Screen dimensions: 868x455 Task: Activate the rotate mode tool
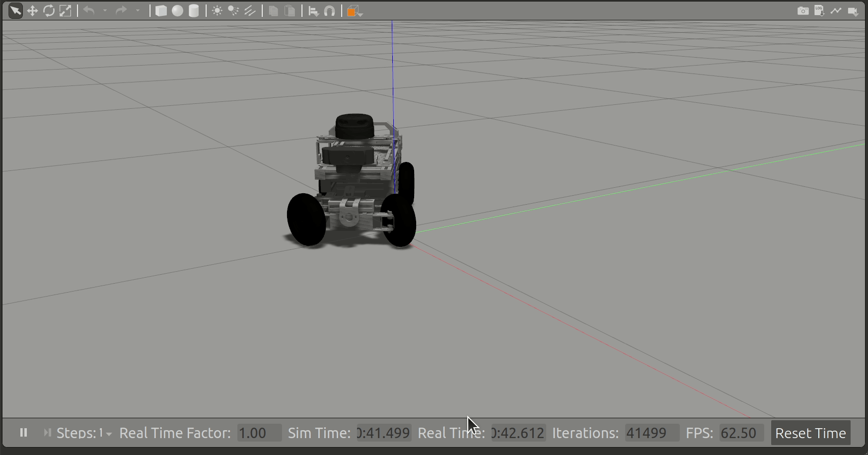click(49, 10)
